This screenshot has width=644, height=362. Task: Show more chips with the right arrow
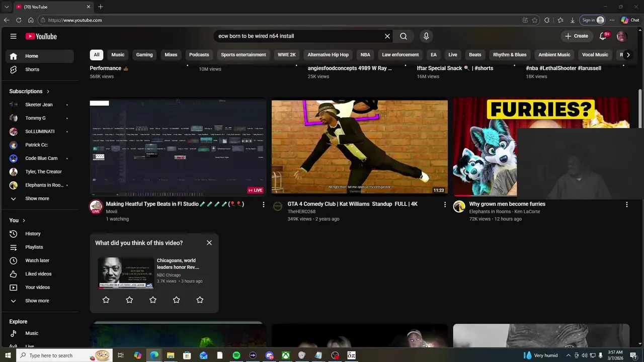[628, 55]
